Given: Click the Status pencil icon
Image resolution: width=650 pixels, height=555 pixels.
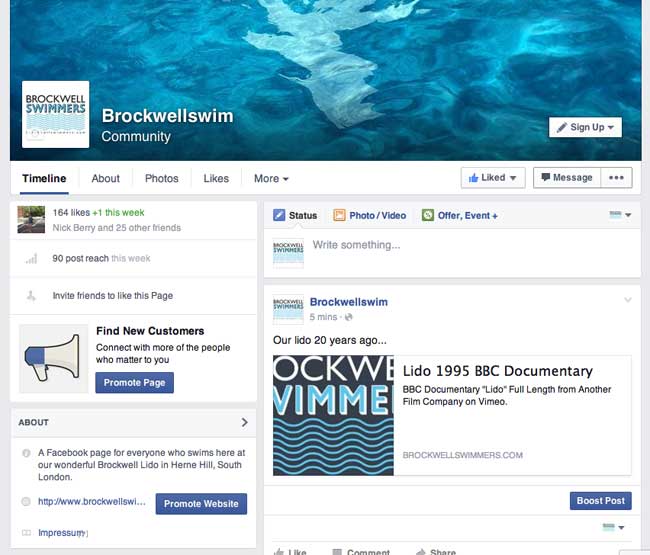Looking at the screenshot, I should 279,215.
